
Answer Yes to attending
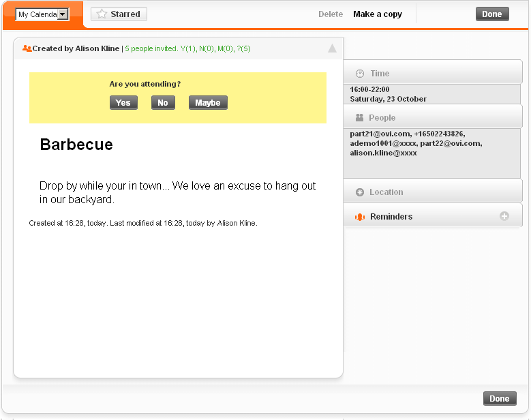point(123,103)
